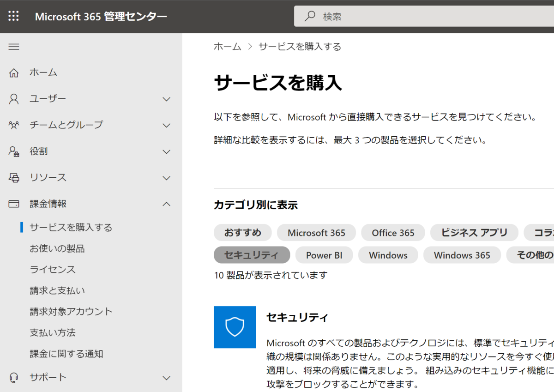The width and height of the screenshot is (554, 392).
Task: Select the Microsoft 365 category pill
Action: pyautogui.click(x=317, y=233)
